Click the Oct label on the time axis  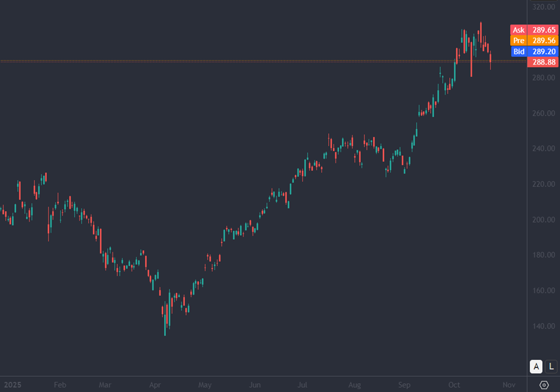pos(454,385)
